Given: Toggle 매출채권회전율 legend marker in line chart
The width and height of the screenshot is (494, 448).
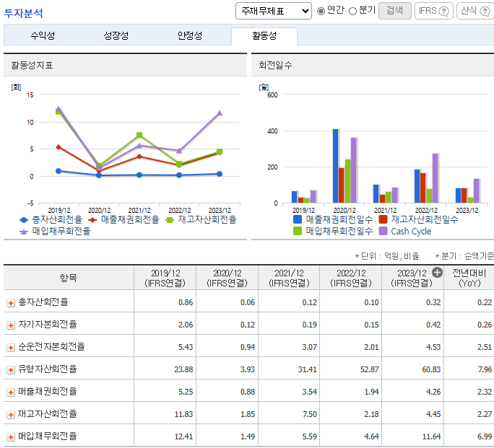Looking at the screenshot, I should [x=92, y=220].
